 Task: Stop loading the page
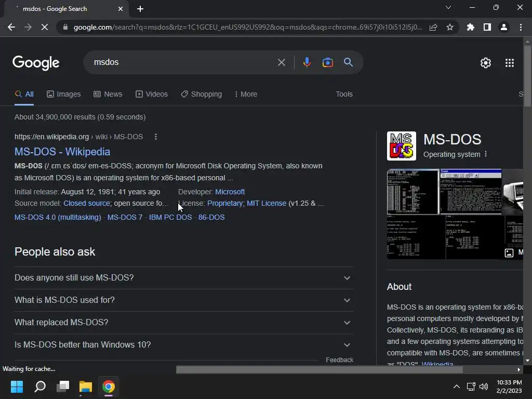[45, 27]
